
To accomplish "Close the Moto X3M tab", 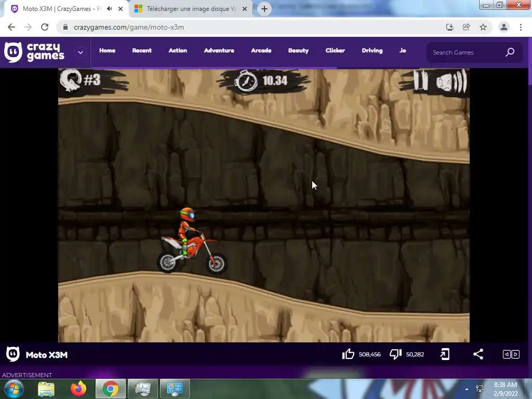I will point(121,9).
